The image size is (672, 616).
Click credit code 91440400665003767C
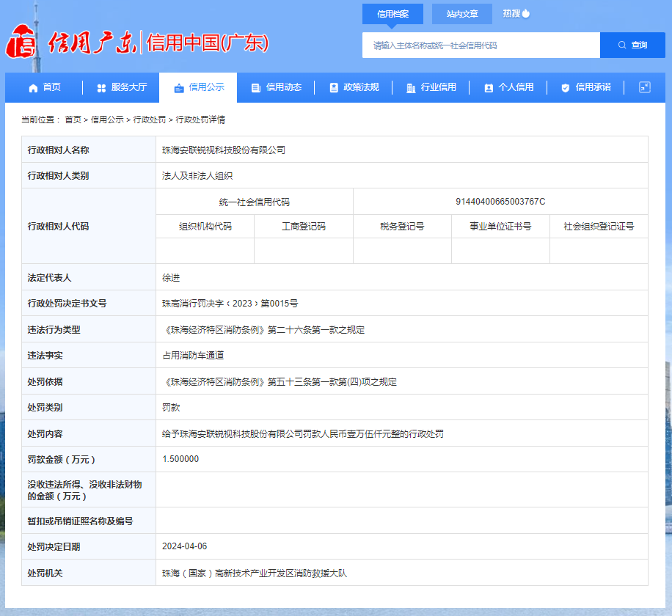point(500,202)
